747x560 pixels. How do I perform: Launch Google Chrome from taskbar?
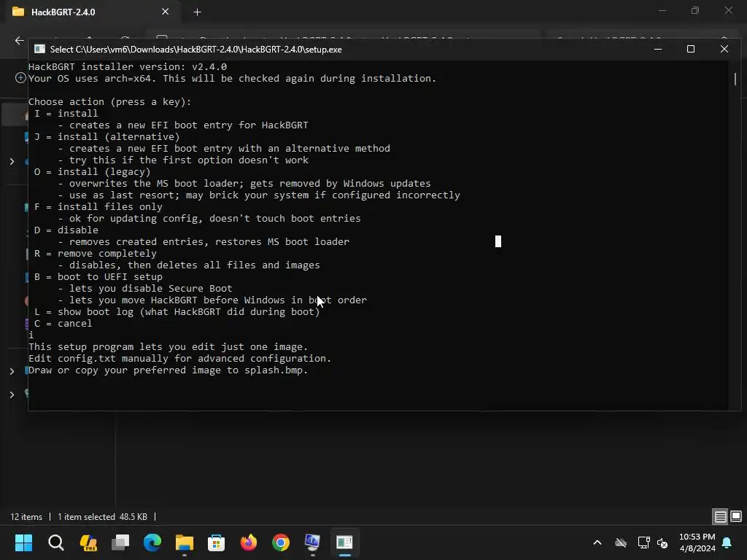click(281, 542)
